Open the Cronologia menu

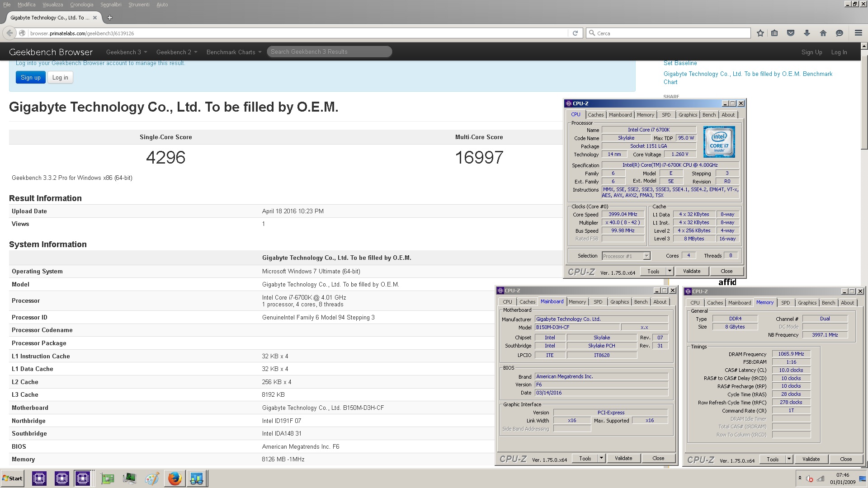coord(82,5)
